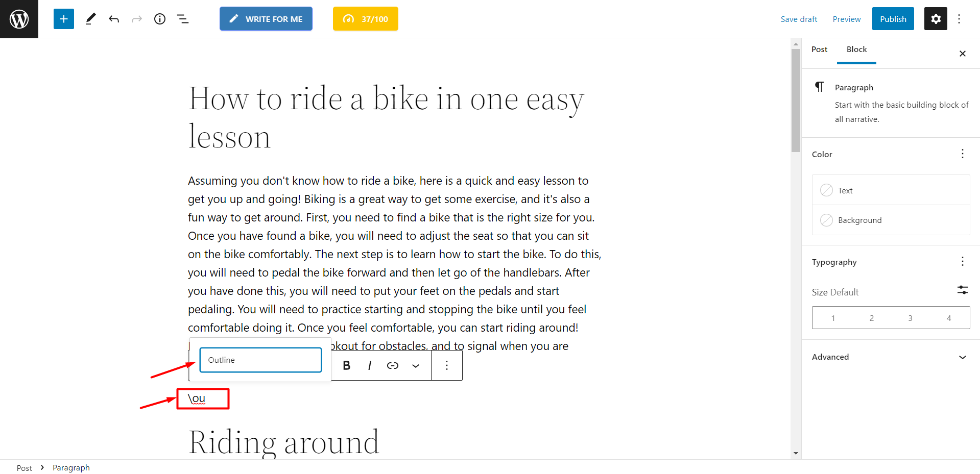
Task: Toggle the settings gear sidebar
Action: click(x=936, y=19)
